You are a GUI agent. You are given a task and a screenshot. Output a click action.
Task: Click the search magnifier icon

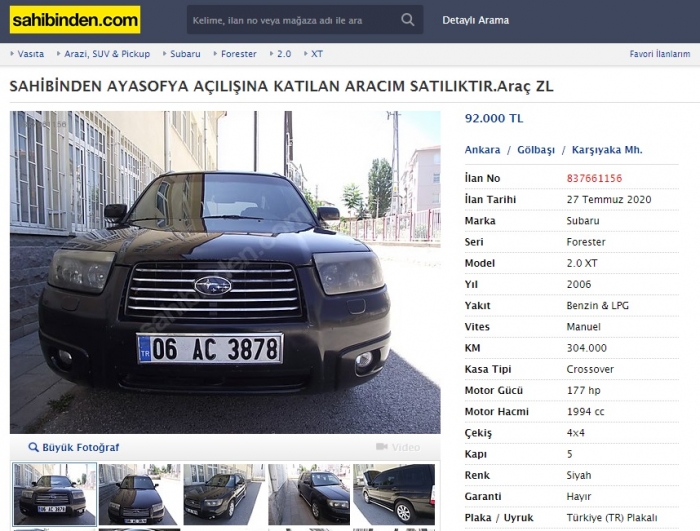[407, 20]
